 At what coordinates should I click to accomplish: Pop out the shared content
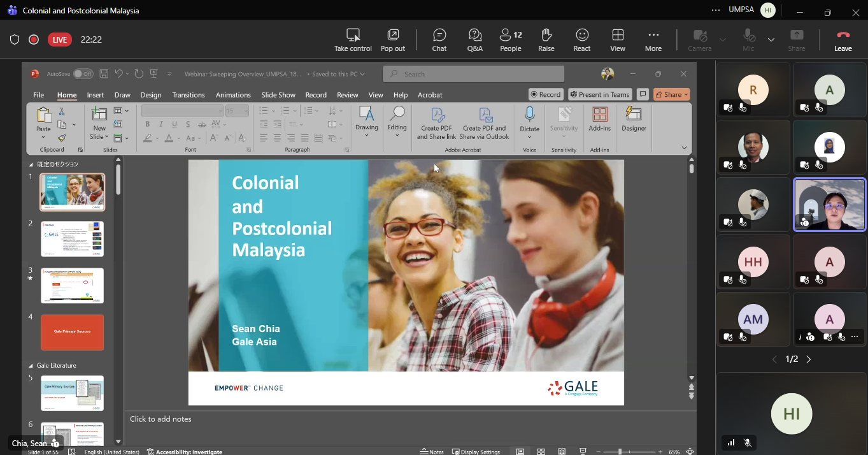(x=393, y=40)
